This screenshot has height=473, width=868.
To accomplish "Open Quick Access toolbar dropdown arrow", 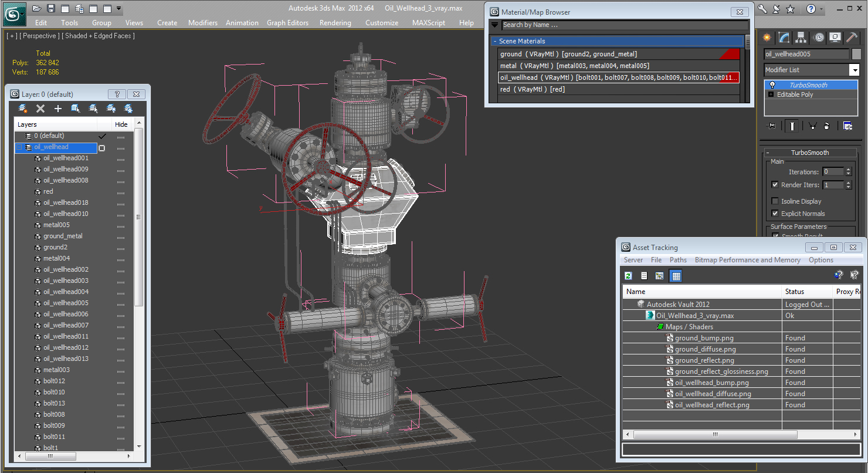I will coord(119,9).
